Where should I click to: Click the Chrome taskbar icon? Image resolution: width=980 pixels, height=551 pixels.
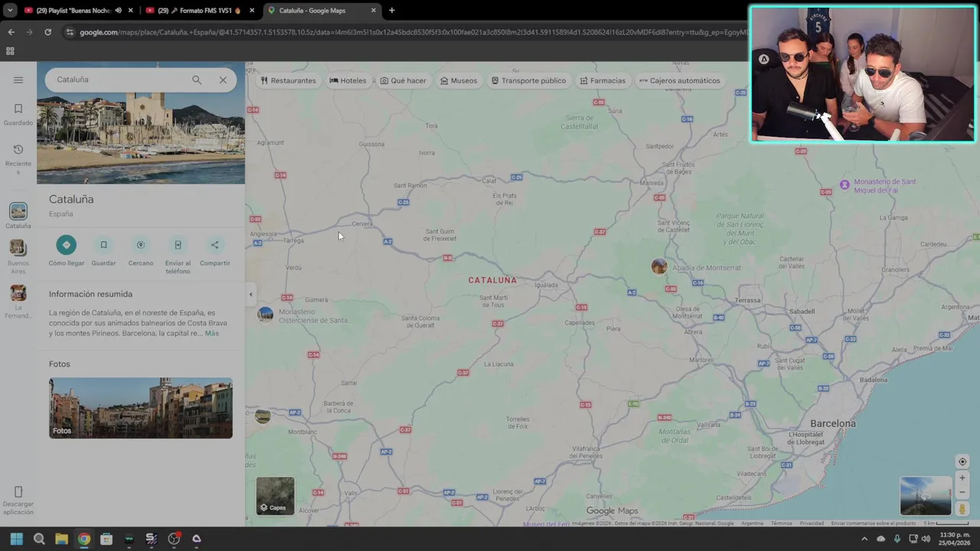point(84,539)
